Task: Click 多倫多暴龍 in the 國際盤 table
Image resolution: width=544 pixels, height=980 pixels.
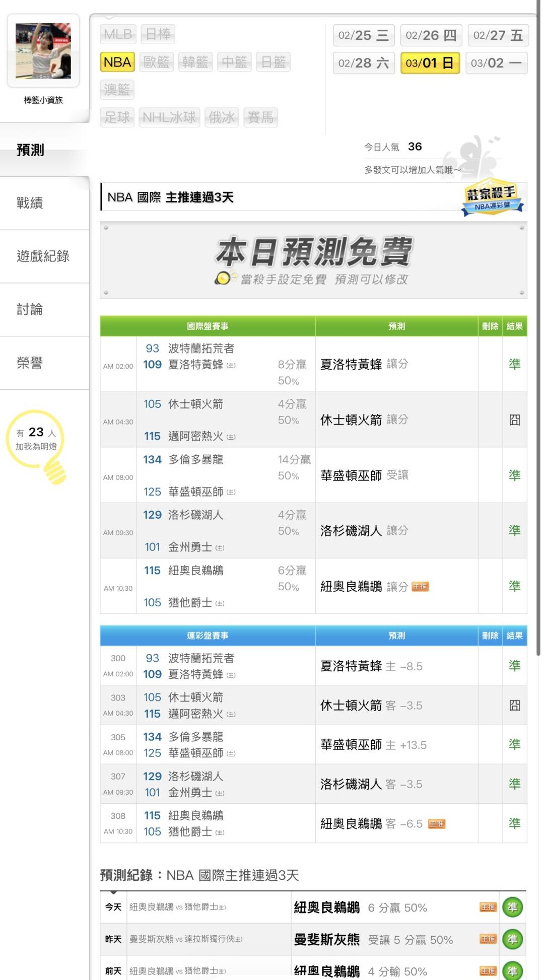Action: 195,459
